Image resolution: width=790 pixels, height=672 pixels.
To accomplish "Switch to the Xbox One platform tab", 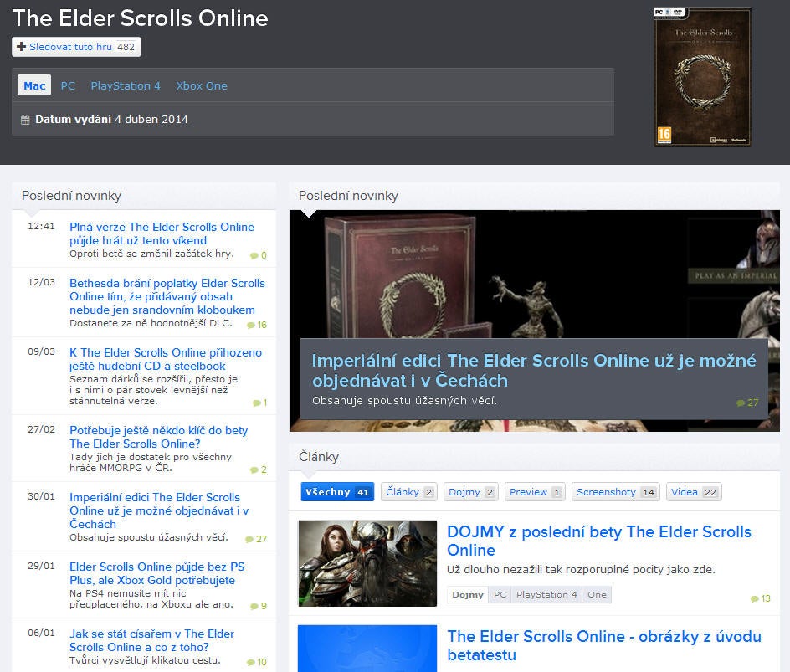I will (x=202, y=85).
